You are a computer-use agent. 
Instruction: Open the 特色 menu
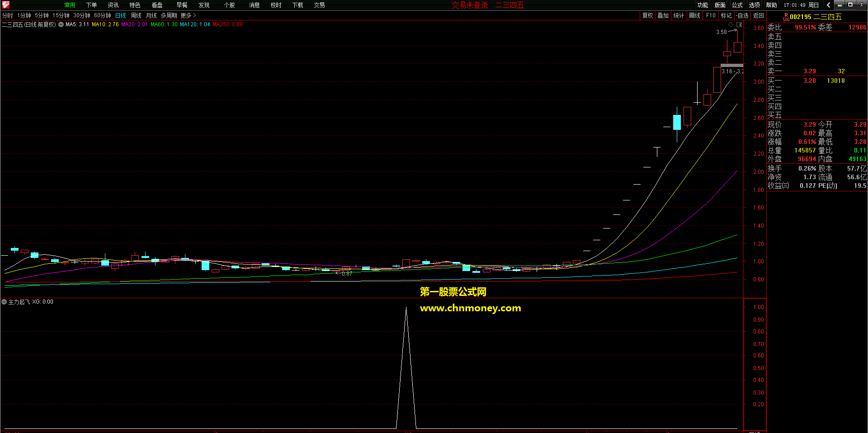(x=135, y=5)
